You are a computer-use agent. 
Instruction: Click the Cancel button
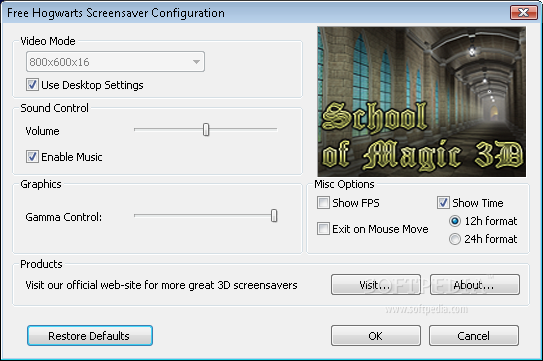point(474,336)
